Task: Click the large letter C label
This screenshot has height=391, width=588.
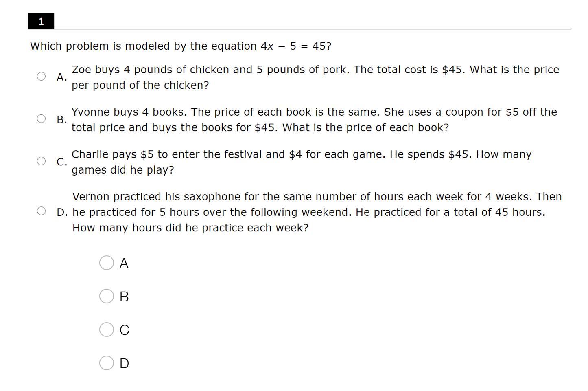Action: pyautogui.click(x=125, y=330)
